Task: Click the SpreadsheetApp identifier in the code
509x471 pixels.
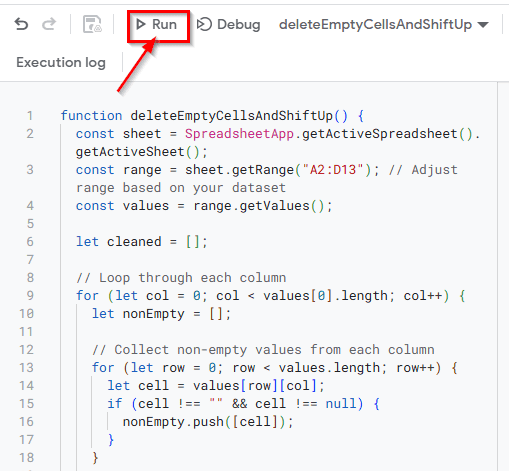Action: 239,134
